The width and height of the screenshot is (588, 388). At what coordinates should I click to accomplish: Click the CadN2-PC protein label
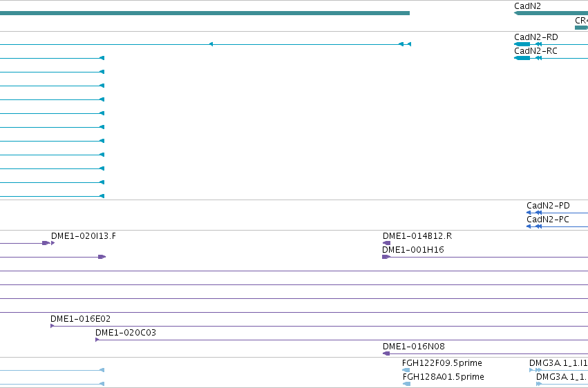(547, 220)
